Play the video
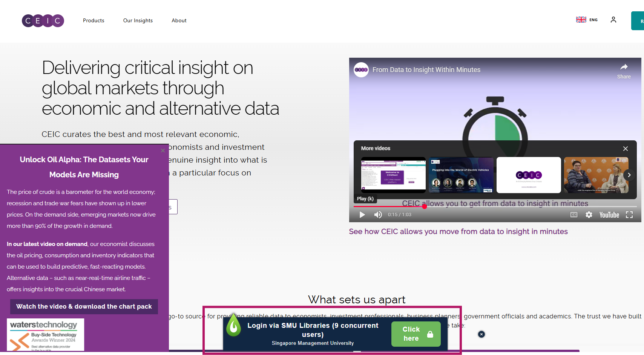Viewport: 644px width, 355px height. tap(362, 215)
